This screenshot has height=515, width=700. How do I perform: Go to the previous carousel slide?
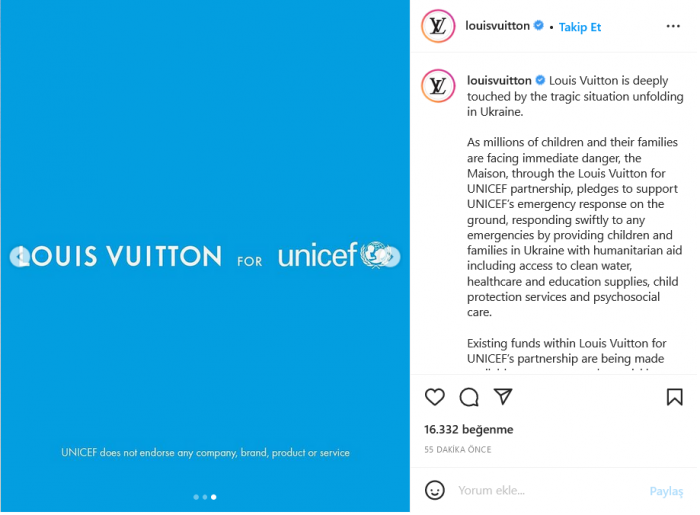tap(19, 257)
